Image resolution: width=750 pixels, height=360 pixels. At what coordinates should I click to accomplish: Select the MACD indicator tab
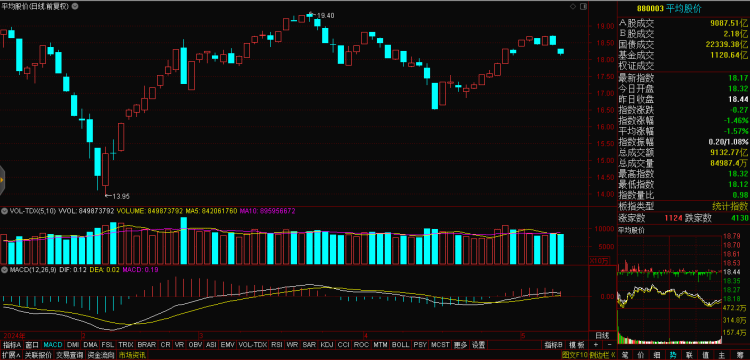coord(53,344)
